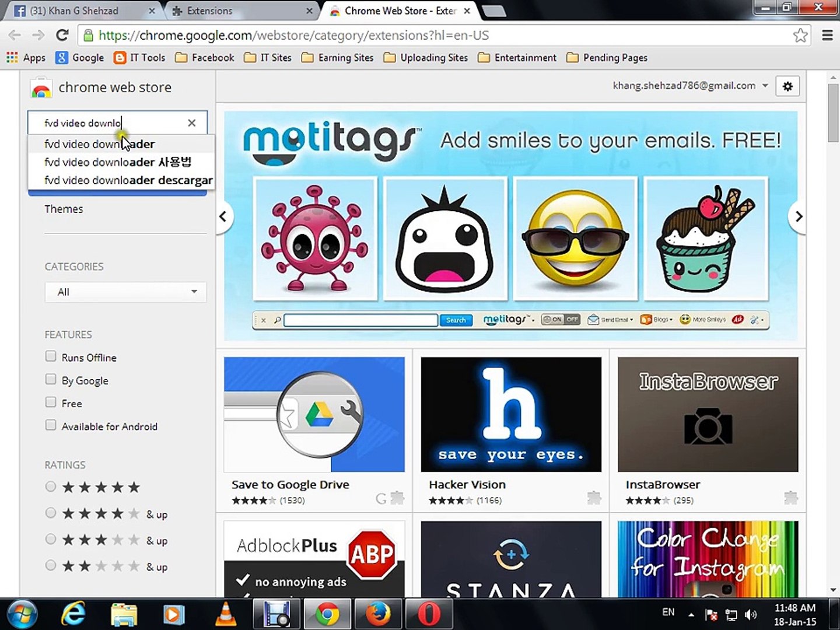Open the Windows Start menu
840x630 pixels.
[22, 614]
